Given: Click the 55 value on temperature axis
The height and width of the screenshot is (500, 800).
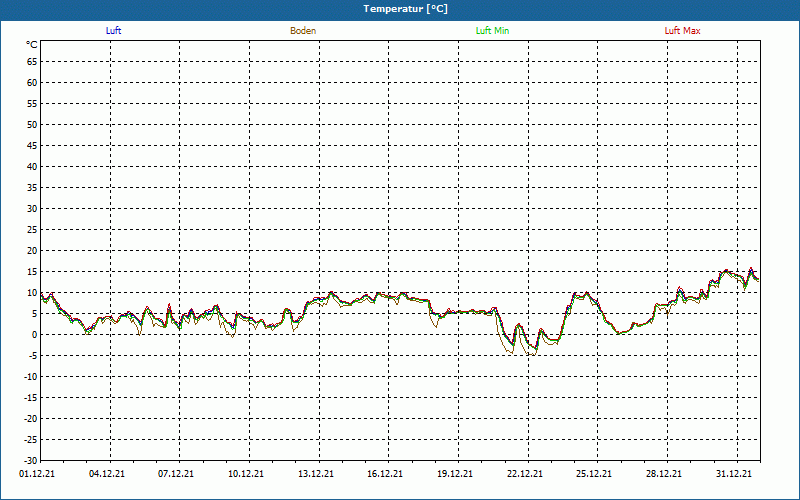Looking at the screenshot, I should point(32,104).
